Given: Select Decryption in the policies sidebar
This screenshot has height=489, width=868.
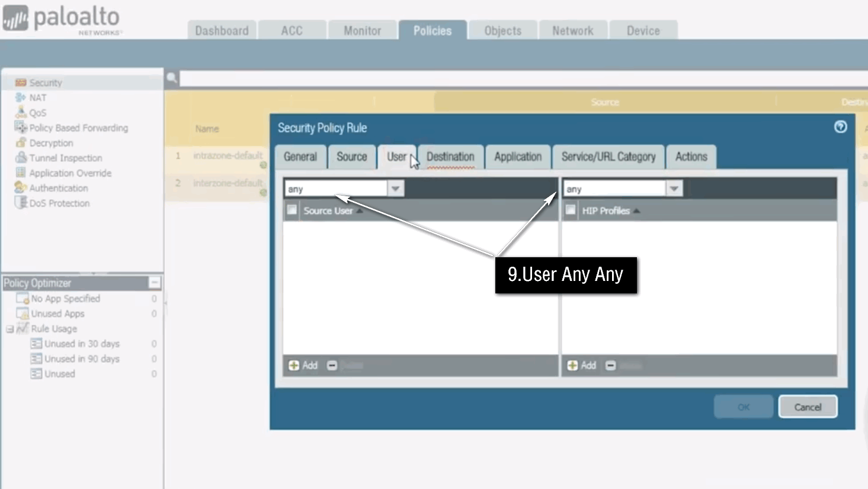Looking at the screenshot, I should pyautogui.click(x=52, y=143).
